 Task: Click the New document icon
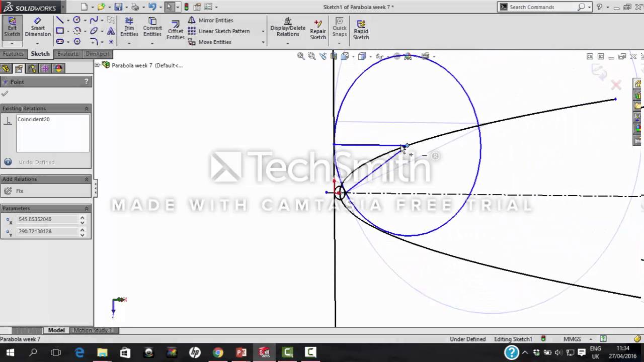84,7
